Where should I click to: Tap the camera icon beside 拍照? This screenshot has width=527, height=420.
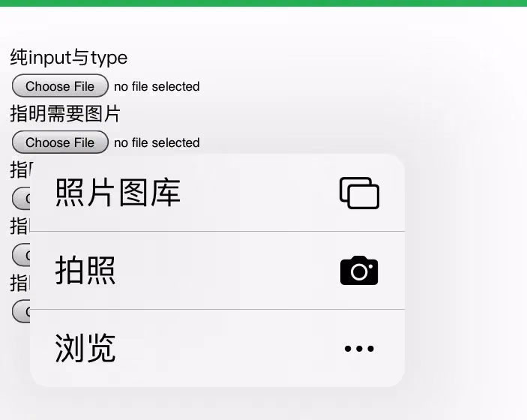click(359, 270)
